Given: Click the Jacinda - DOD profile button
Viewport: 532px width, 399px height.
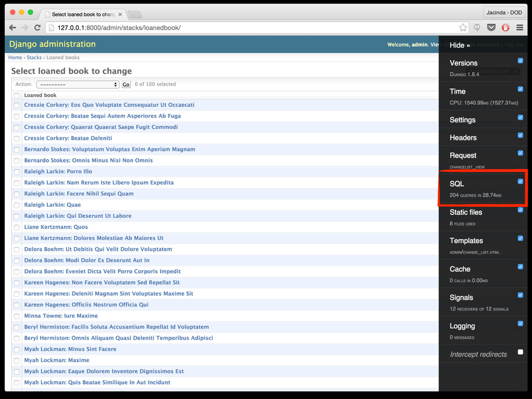Looking at the screenshot, I should [504, 12].
